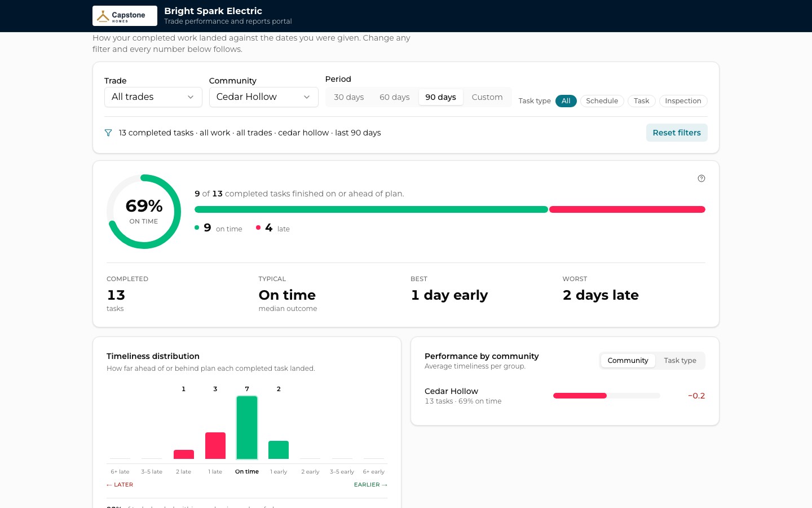The height and width of the screenshot is (508, 812).
Task: Click the red late progress bar segment
Action: [x=627, y=209]
